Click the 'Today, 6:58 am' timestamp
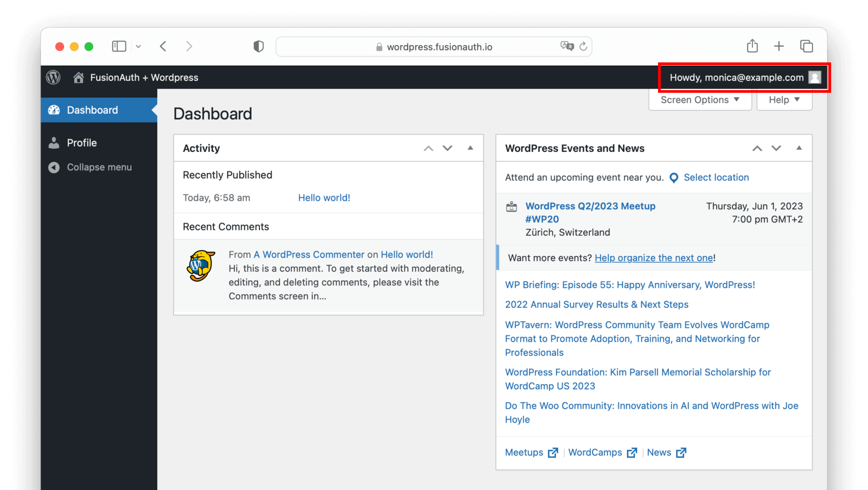 click(x=216, y=198)
